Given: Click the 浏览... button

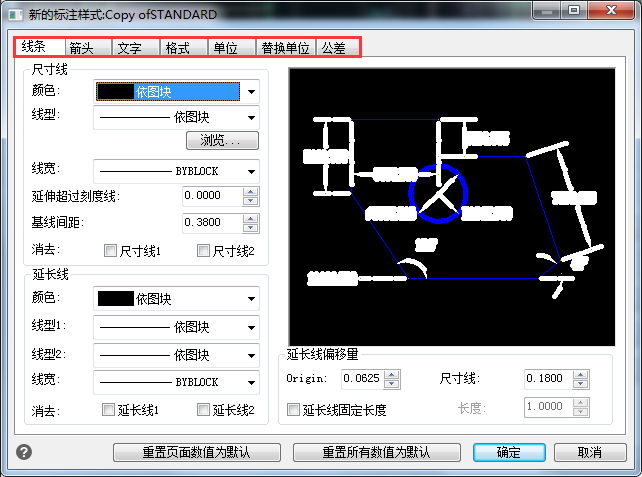Looking at the screenshot, I should (x=222, y=140).
